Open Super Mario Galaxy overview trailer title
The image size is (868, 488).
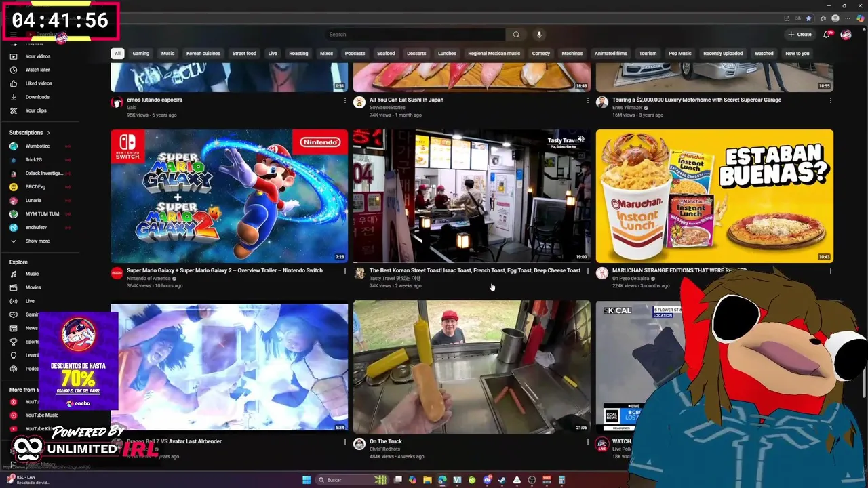click(224, 270)
